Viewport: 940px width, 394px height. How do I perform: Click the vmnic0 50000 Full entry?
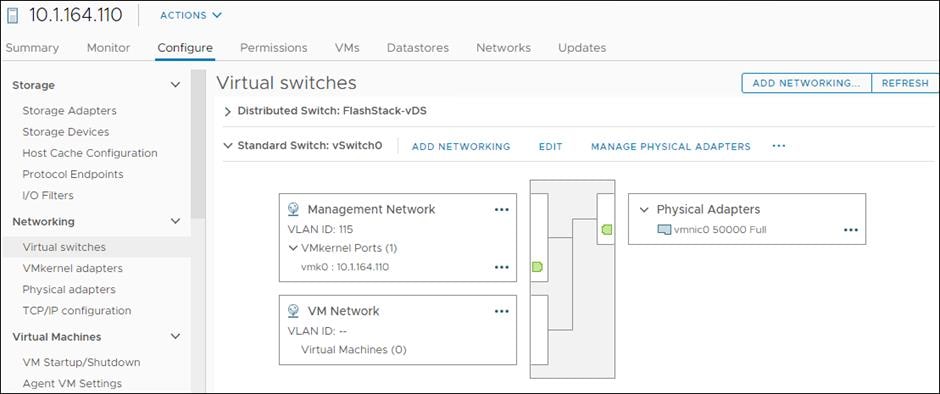tap(720, 230)
